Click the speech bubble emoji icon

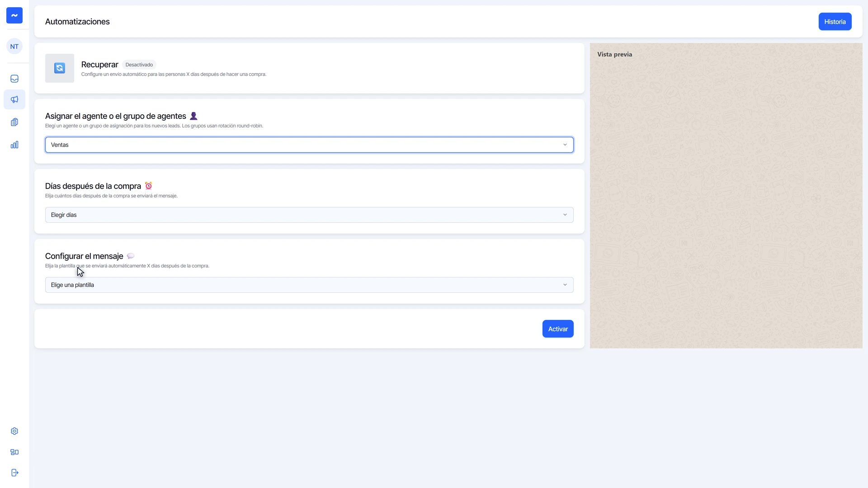(x=131, y=256)
